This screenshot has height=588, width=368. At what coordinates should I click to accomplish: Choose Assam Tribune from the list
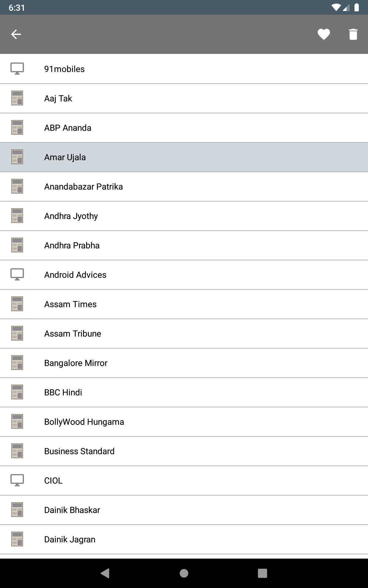pyautogui.click(x=184, y=334)
